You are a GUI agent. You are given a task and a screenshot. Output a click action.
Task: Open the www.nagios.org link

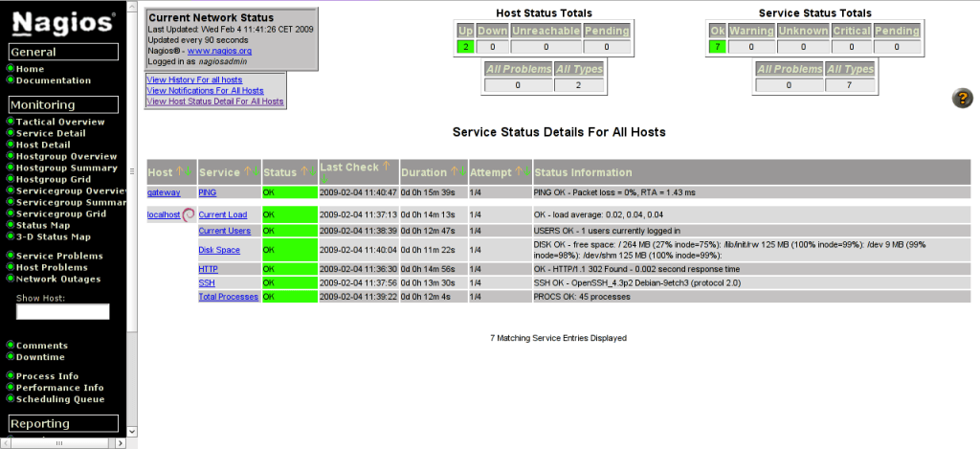pyautogui.click(x=219, y=51)
